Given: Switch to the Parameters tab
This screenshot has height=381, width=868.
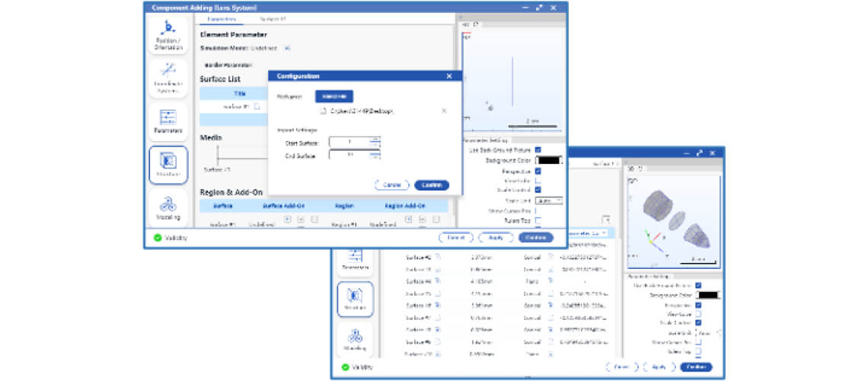Looking at the screenshot, I should (x=221, y=18).
